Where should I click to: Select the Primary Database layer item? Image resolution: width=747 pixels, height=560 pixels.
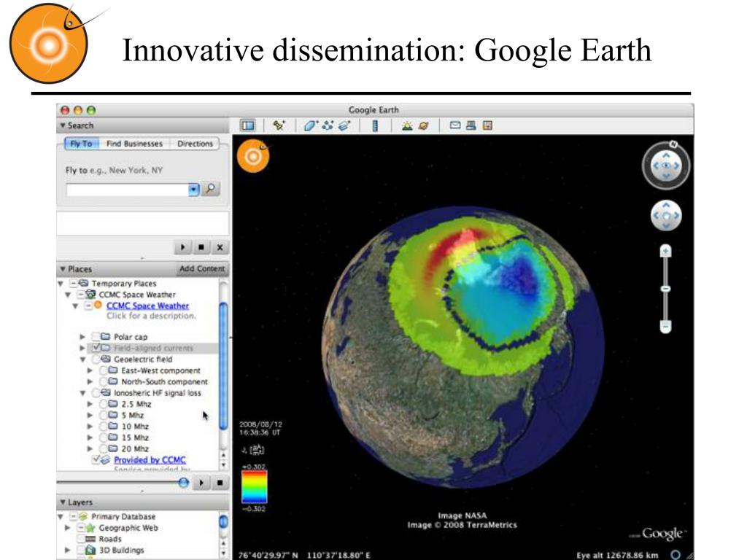click(x=123, y=517)
